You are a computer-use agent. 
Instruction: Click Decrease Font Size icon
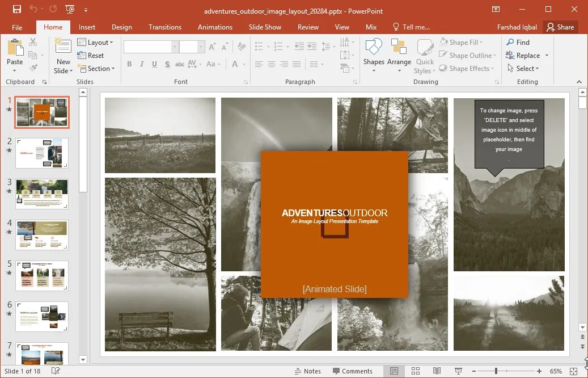pos(225,47)
